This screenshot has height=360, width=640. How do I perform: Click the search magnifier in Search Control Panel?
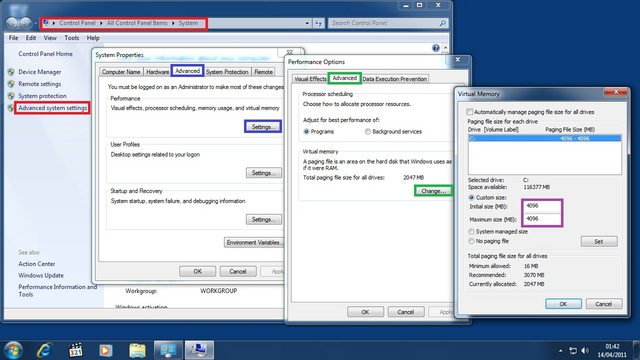(443, 23)
